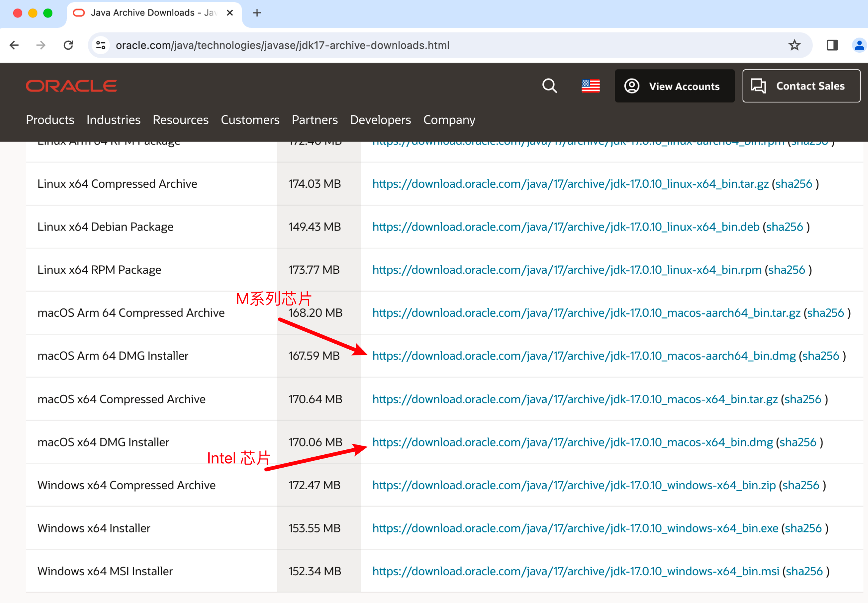Open sha256 for macOS x64 Compressed Archive
Screen dimensions: 868x603
[x=802, y=399]
